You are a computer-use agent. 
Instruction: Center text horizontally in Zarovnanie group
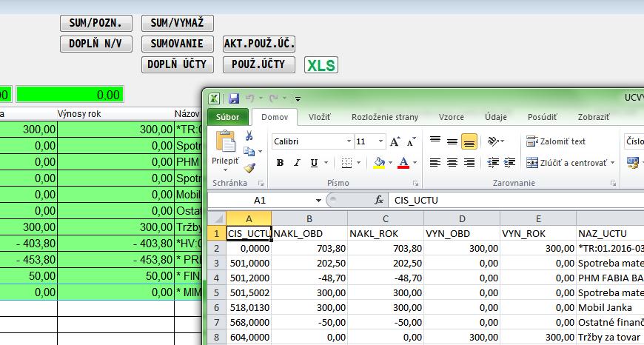coord(452,163)
